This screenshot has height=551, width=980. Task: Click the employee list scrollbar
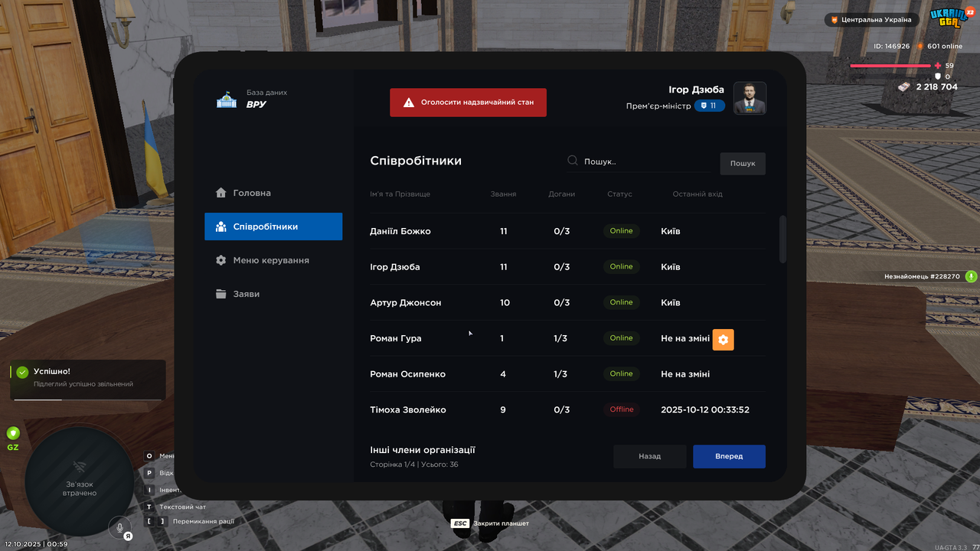point(782,240)
